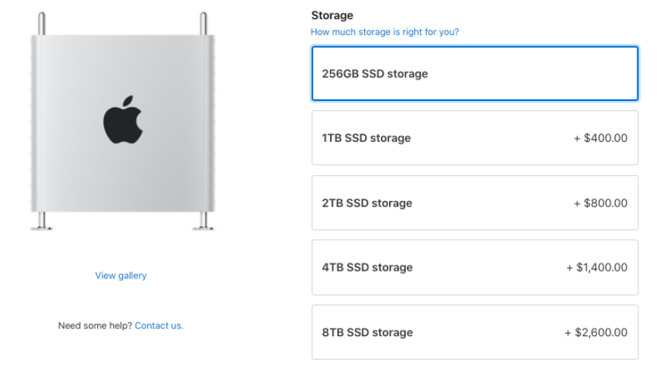The image size is (660, 368).
Task: Click the + $2,600.00 price label
Action: [596, 333]
